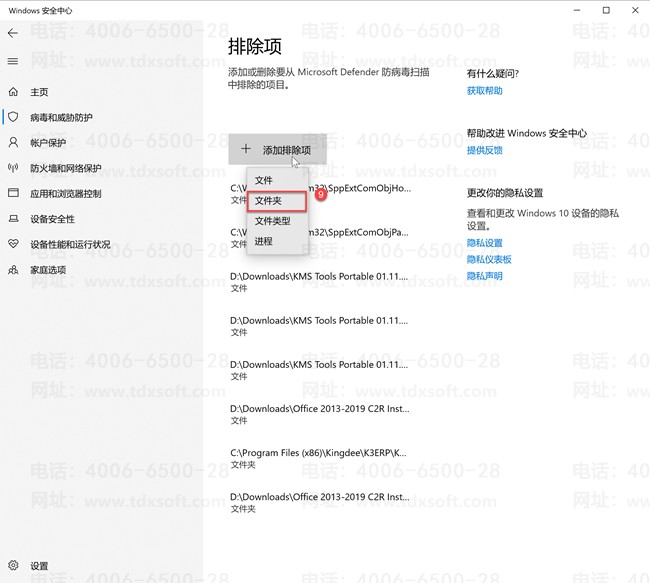Click the Add exclusion (添加排除项) button
The width and height of the screenshot is (650, 583).
pyautogui.click(x=277, y=149)
